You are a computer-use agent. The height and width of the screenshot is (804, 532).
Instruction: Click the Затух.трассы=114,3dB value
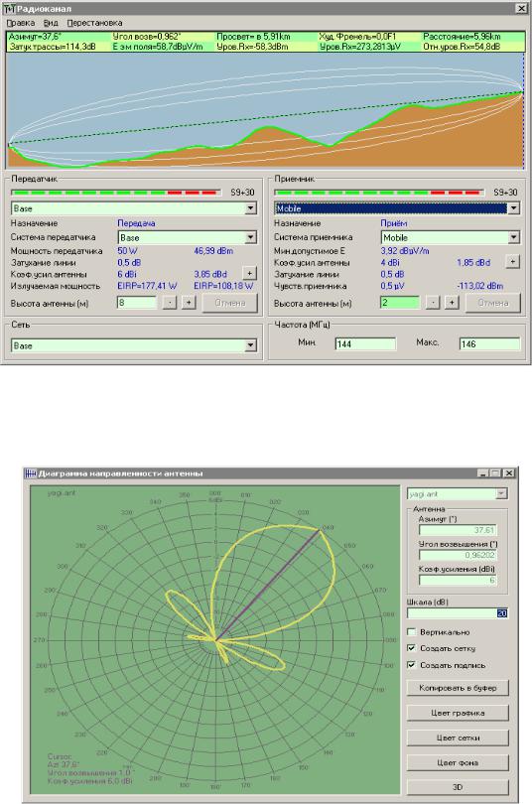click(53, 47)
